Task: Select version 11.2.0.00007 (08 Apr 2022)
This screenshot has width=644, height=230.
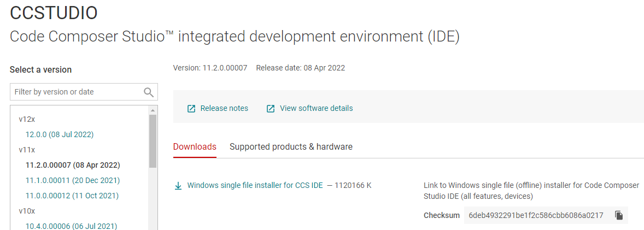Action: click(x=73, y=165)
